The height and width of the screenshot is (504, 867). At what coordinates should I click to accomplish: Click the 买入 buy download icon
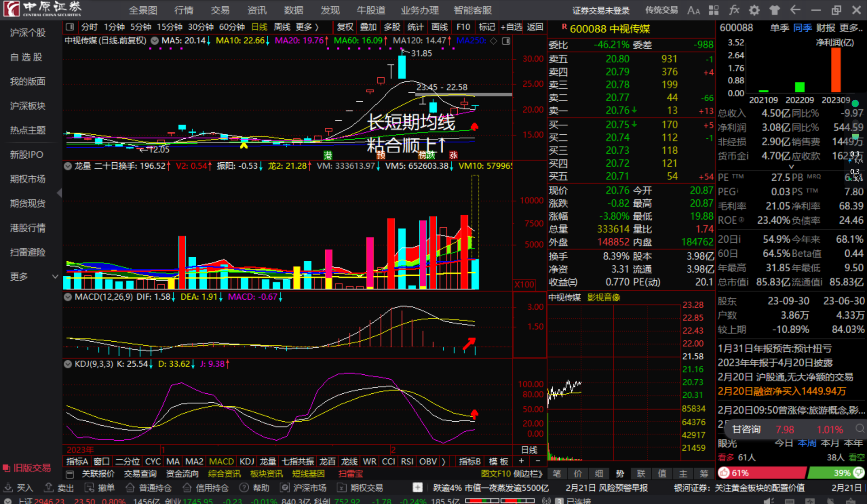[x=8, y=488]
